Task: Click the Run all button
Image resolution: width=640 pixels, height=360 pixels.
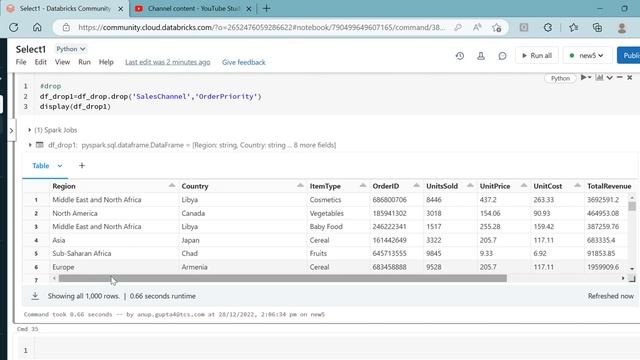Action: [537, 56]
